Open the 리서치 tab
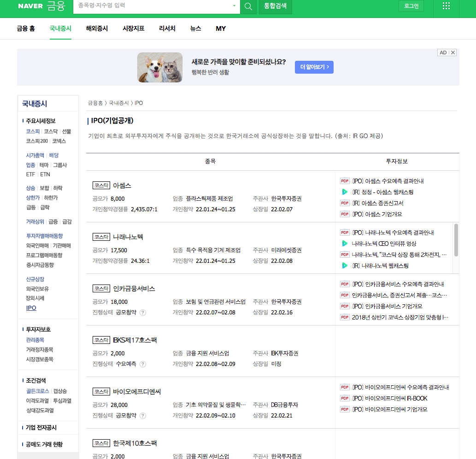 (x=167, y=29)
